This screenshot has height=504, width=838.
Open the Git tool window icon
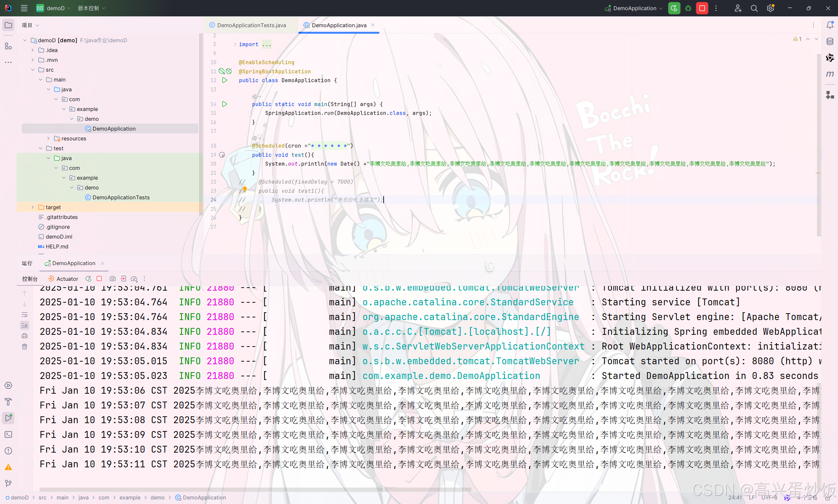8,483
